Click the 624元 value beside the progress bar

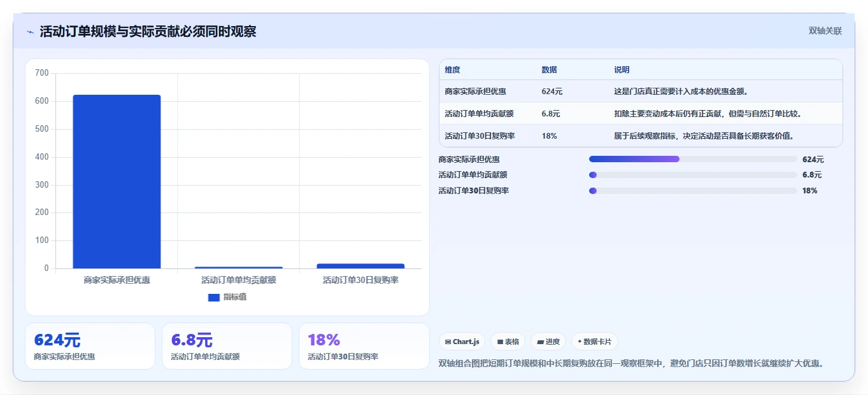813,160
